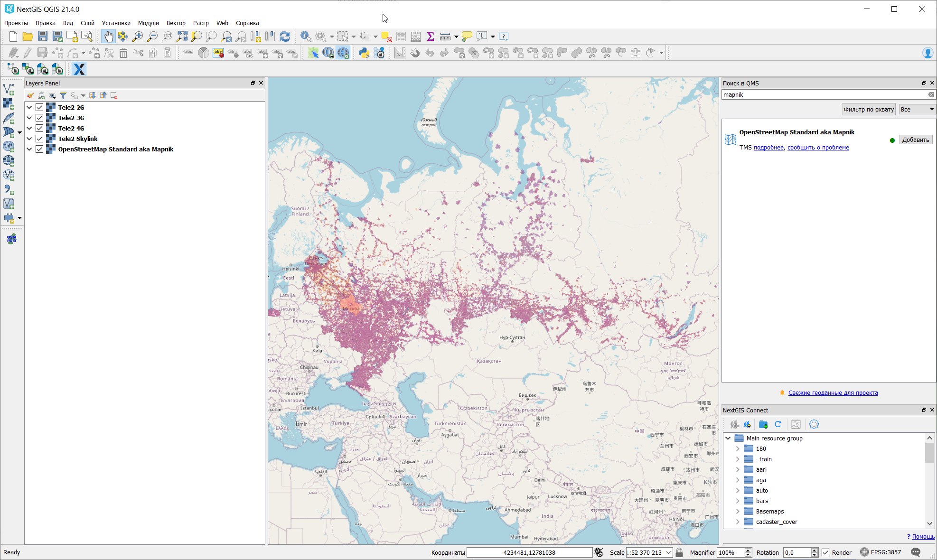This screenshot has width=937, height=560.
Task: Click the Refresh map icon
Action: point(285,36)
